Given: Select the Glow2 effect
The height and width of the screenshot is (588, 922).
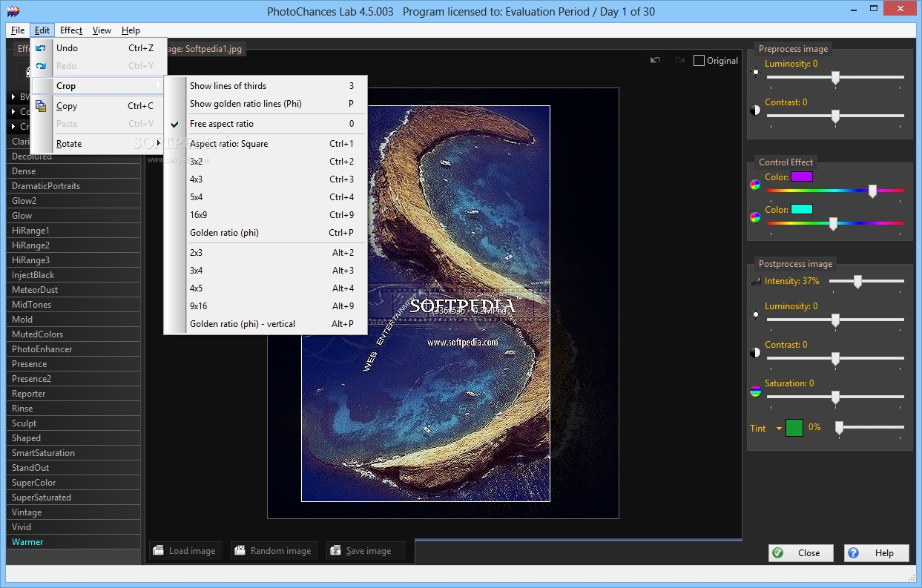Looking at the screenshot, I should 73,201.
